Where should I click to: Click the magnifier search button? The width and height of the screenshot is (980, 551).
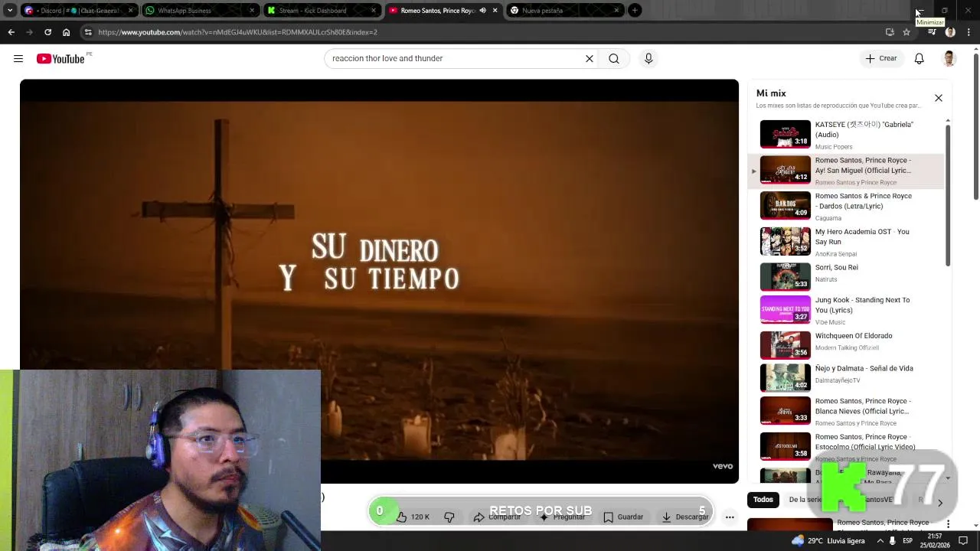(614, 58)
